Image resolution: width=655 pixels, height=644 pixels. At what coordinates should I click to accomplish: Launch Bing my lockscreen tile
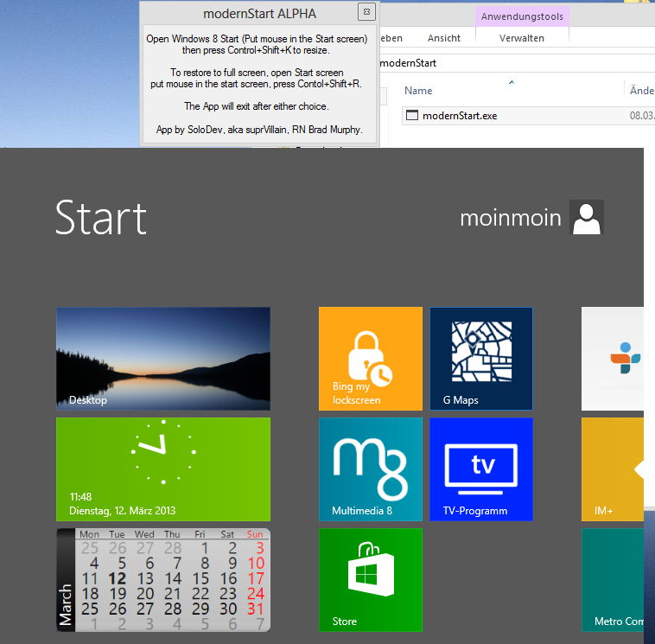point(370,359)
